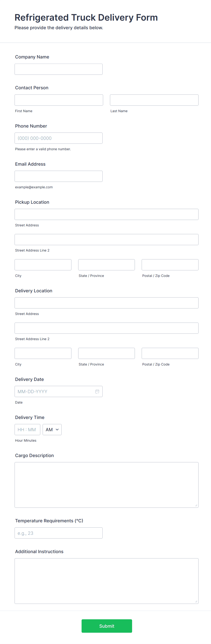Image resolution: width=211 pixels, height=644 pixels.
Task: Select the Pickup Location State / Province field
Action: point(106,265)
